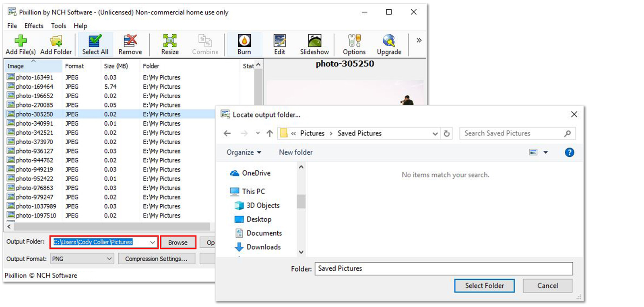Click the Select All toolbar icon
Image resolution: width=644 pixels, height=307 pixels.
pos(95,45)
